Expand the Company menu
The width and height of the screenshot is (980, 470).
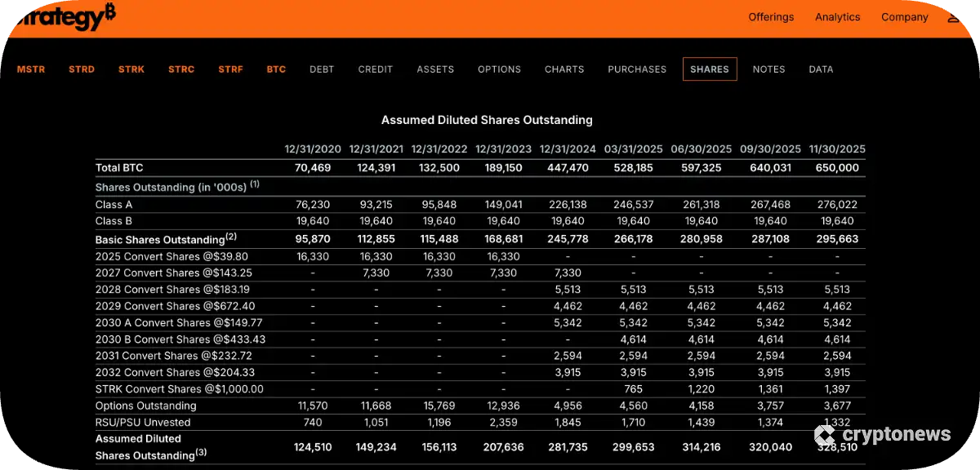pos(904,17)
